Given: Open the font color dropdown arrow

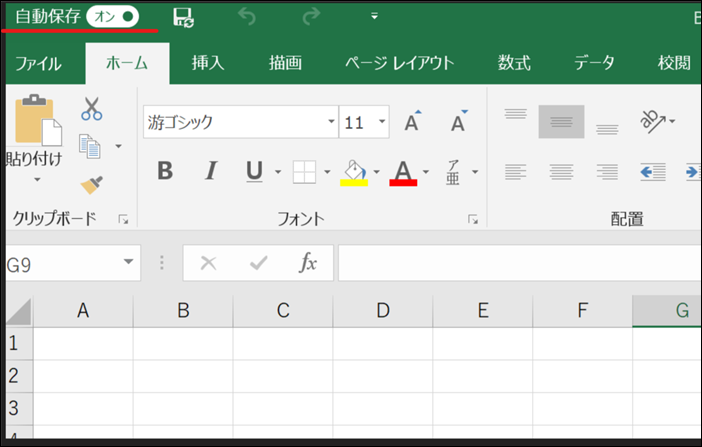Looking at the screenshot, I should click(426, 172).
